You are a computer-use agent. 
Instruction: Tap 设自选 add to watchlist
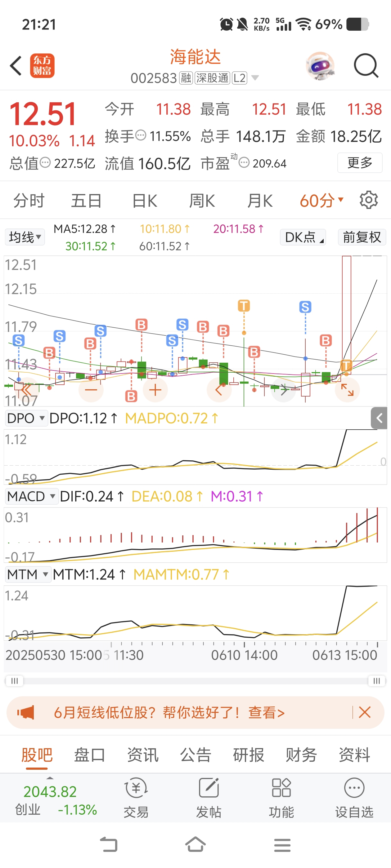354,798
